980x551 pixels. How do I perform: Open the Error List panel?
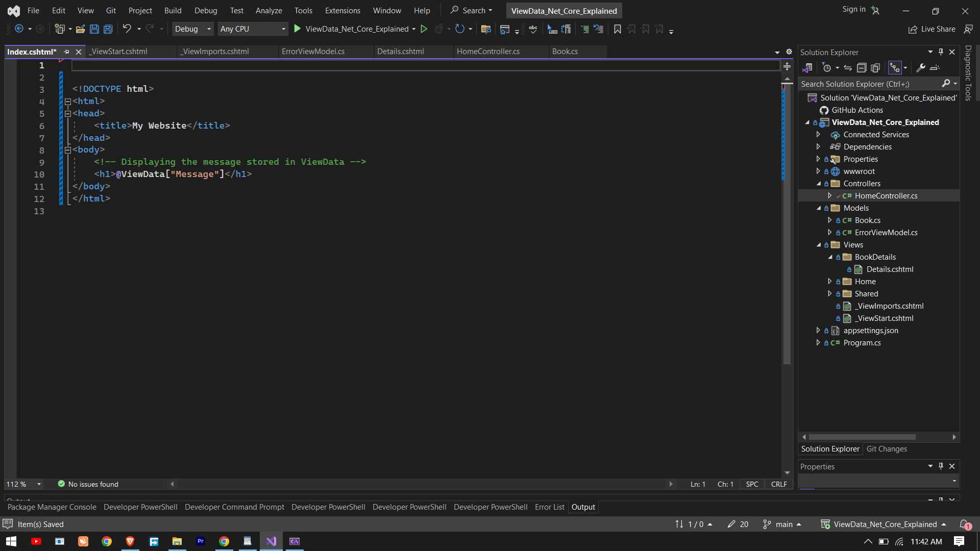coord(549,507)
